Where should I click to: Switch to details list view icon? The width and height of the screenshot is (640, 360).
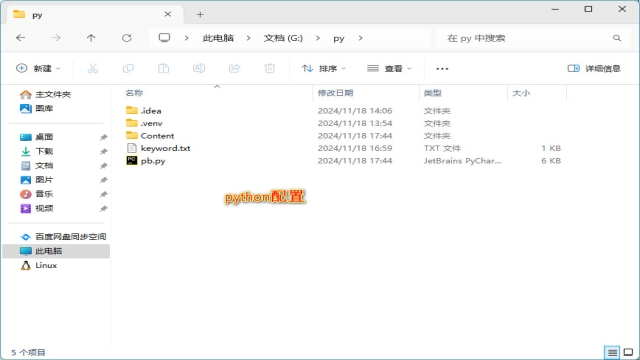[612, 352]
